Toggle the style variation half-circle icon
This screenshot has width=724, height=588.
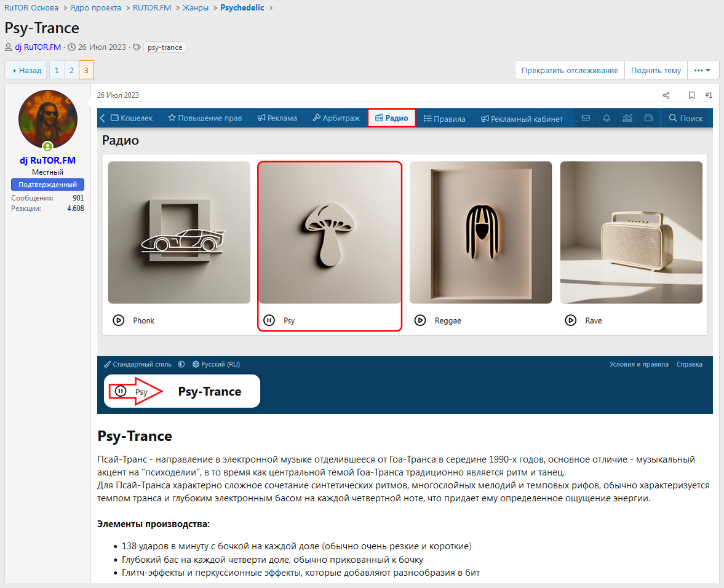(181, 364)
